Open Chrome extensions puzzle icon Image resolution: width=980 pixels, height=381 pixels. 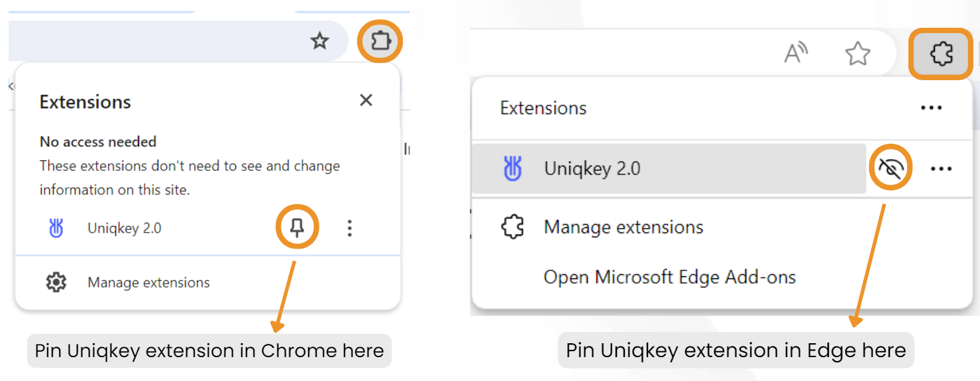[380, 42]
